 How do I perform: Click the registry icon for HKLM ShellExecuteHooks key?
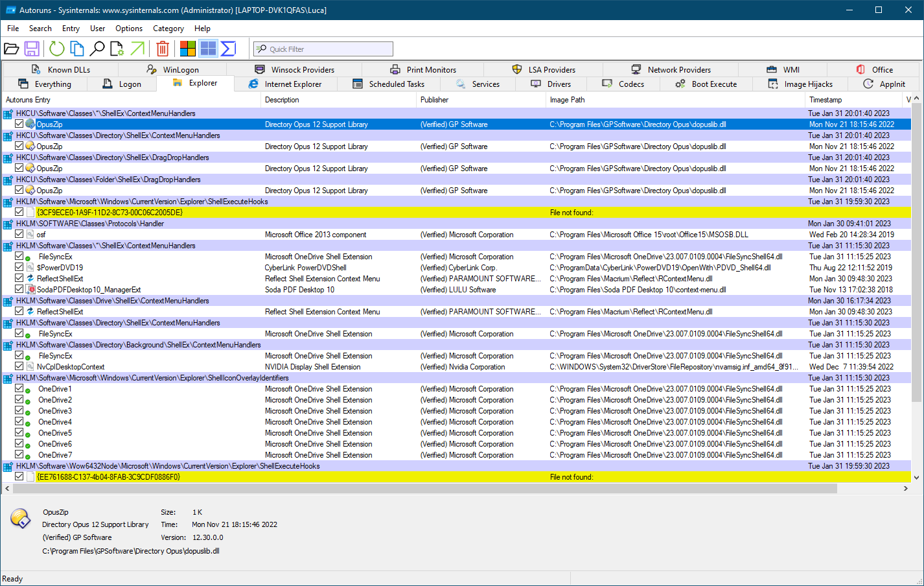pyautogui.click(x=8, y=202)
